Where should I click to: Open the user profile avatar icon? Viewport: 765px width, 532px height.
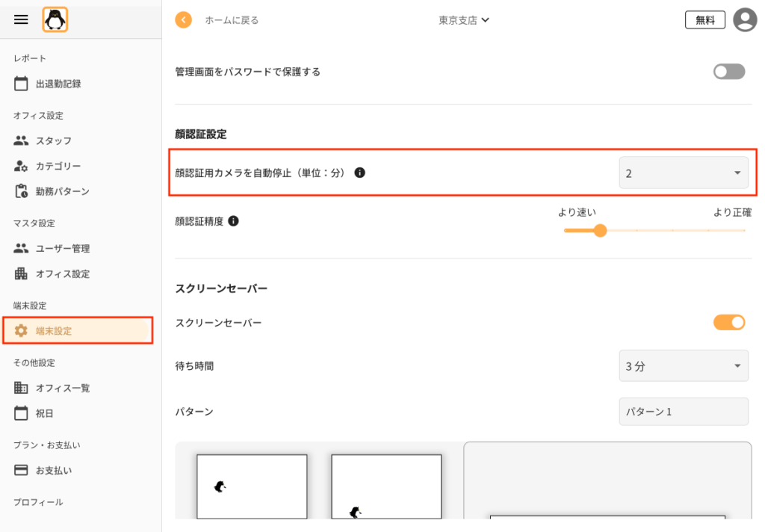[745, 20]
